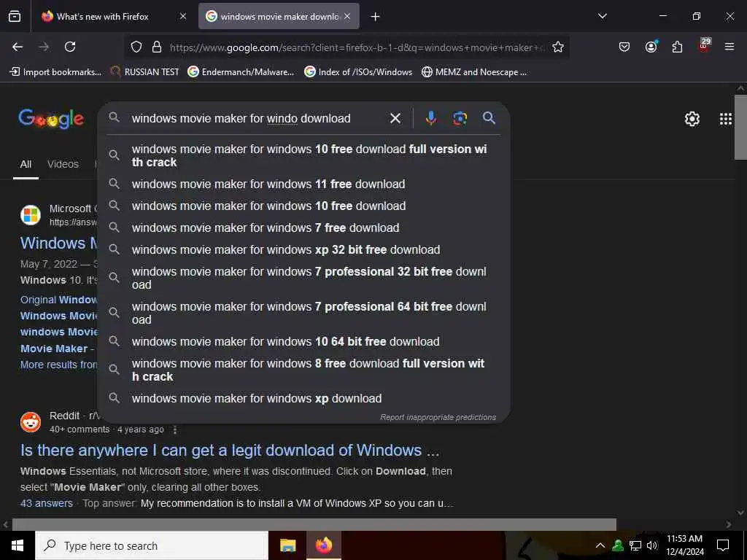Open the Extensions puzzle icon
This screenshot has width=747, height=560.
point(677,47)
